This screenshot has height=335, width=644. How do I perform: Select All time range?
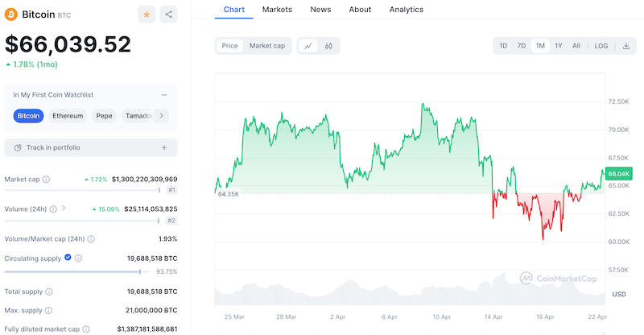pyautogui.click(x=576, y=46)
